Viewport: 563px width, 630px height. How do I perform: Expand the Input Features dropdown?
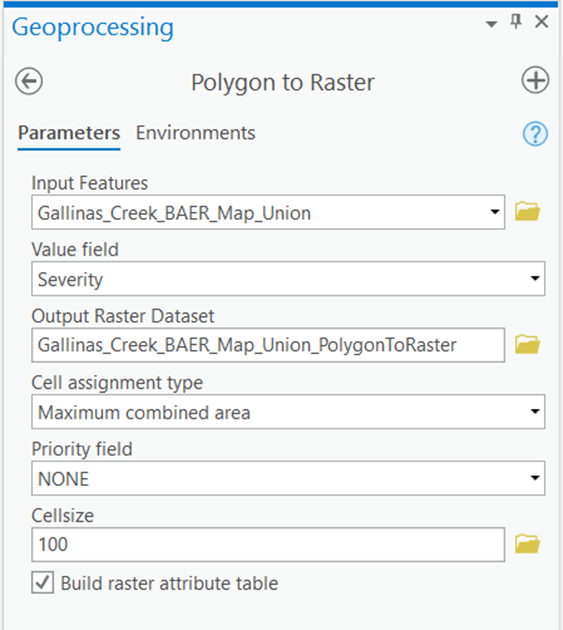(x=495, y=212)
